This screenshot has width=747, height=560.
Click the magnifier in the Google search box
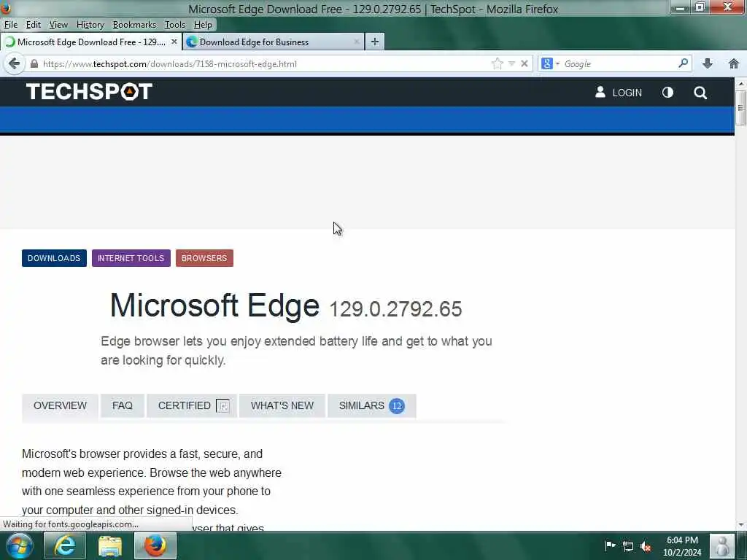pos(683,63)
